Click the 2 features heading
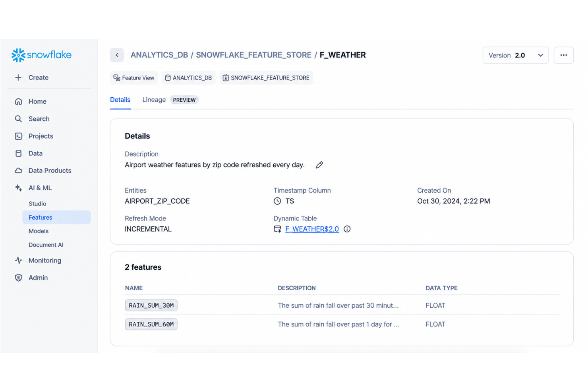The height and width of the screenshot is (392, 588). click(143, 267)
